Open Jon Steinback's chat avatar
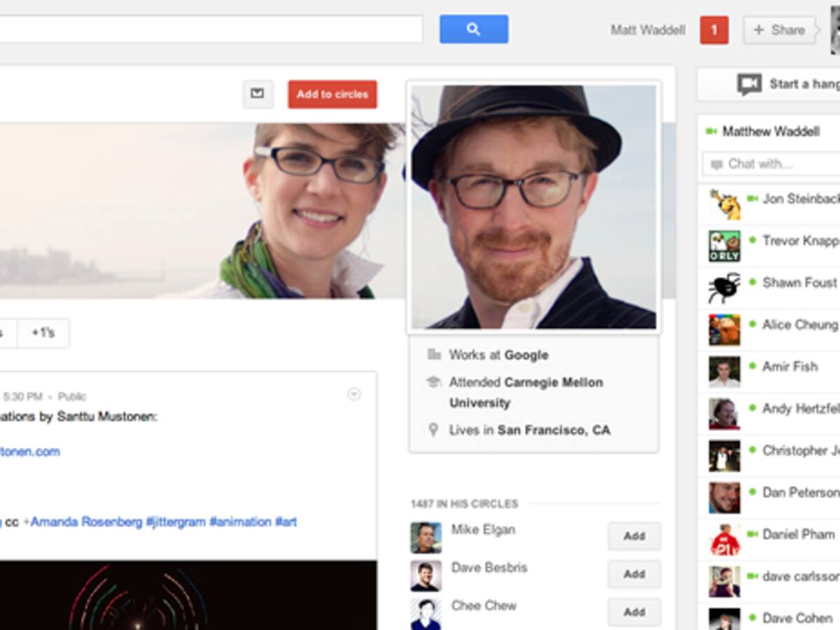This screenshot has height=630, width=840. click(724, 204)
